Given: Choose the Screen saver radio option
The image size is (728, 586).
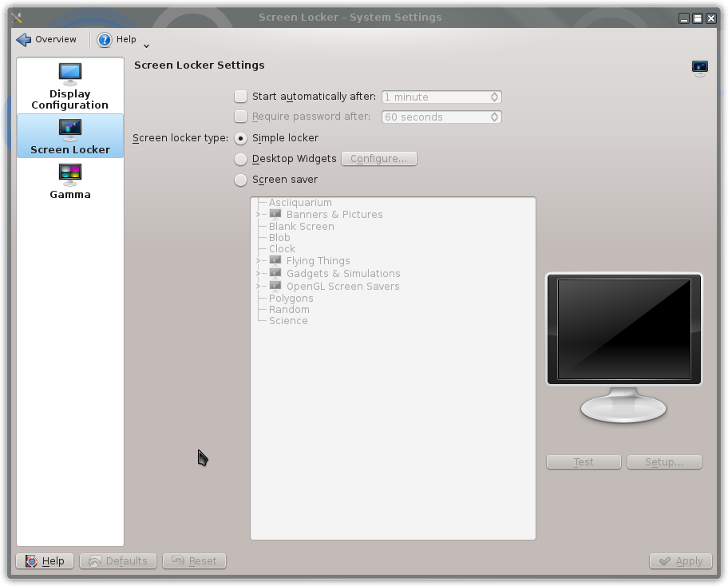Looking at the screenshot, I should [240, 180].
